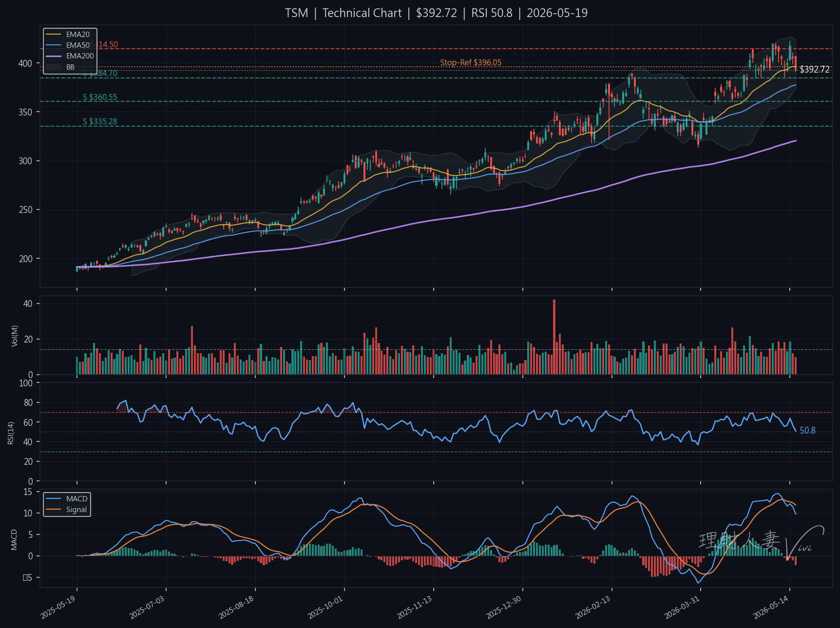Click the 350 tick on the price axis
Viewport: 840px width, 628px height.
25,112
